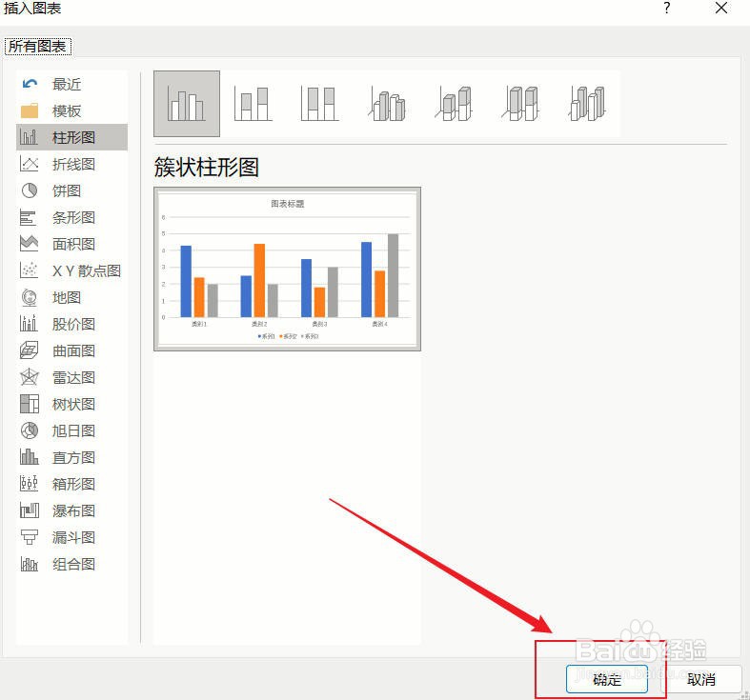Choose 面积图 area chart category
Screen dimensions: 750x700
pos(71,245)
